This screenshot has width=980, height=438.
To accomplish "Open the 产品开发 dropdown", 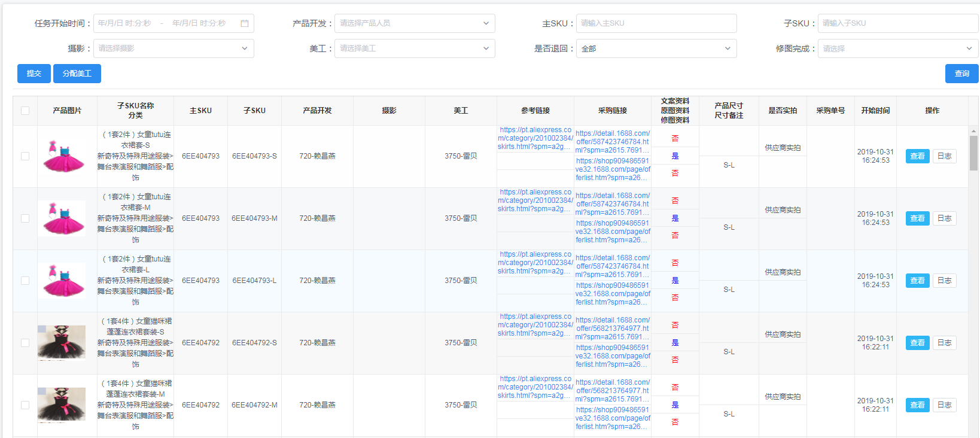I will pyautogui.click(x=414, y=23).
